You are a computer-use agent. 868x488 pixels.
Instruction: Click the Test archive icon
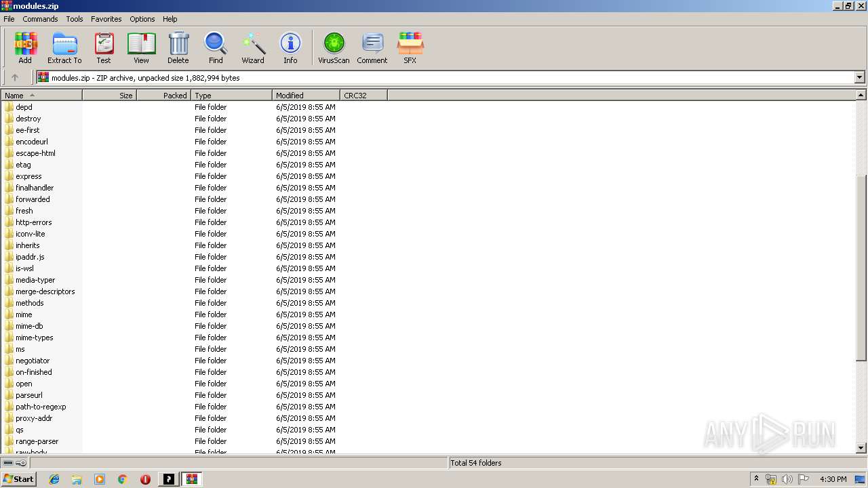coord(104,48)
